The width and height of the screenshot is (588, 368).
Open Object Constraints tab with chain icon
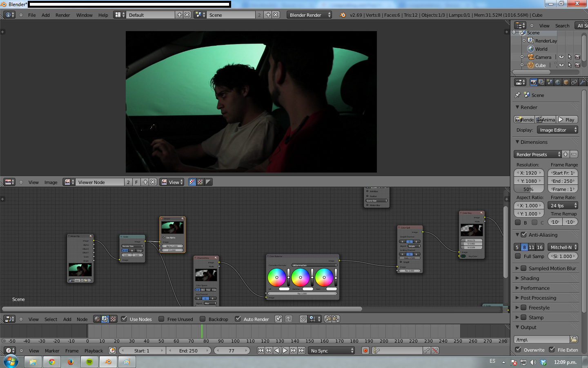(574, 82)
